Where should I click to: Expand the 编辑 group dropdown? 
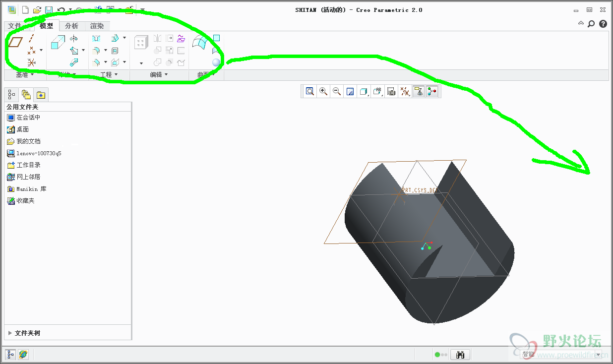click(x=159, y=75)
